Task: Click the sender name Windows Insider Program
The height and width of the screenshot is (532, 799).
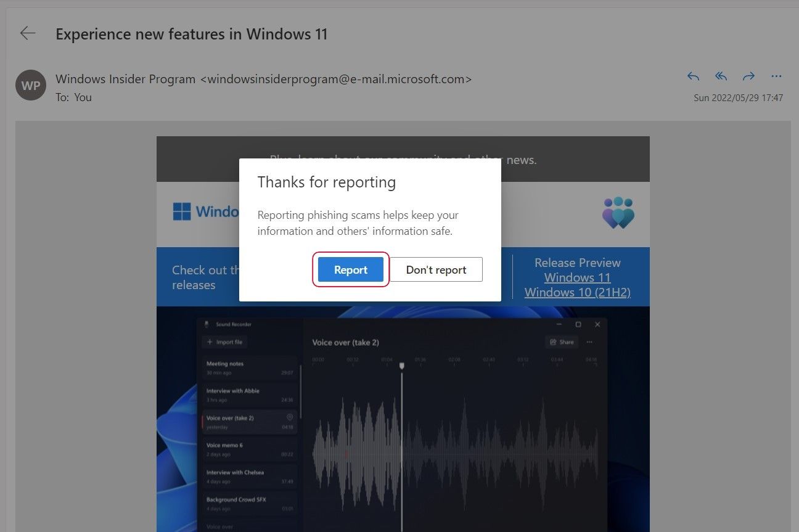Action: pyautogui.click(x=125, y=79)
